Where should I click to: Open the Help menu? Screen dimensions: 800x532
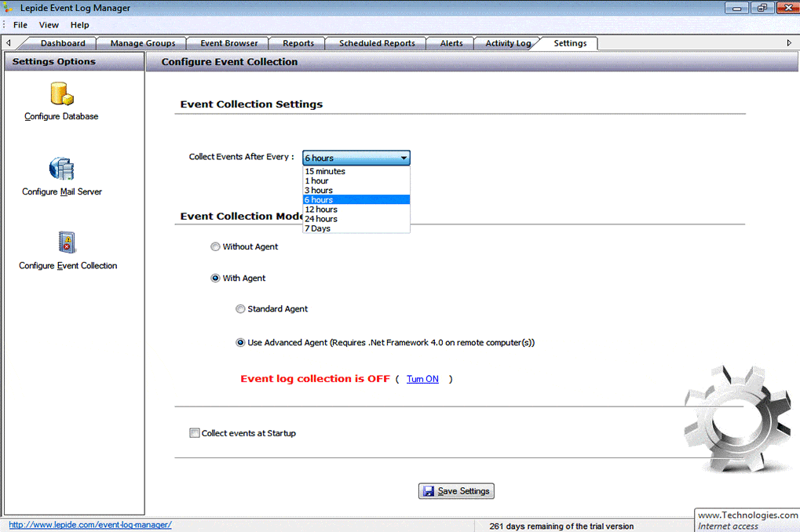click(x=79, y=25)
